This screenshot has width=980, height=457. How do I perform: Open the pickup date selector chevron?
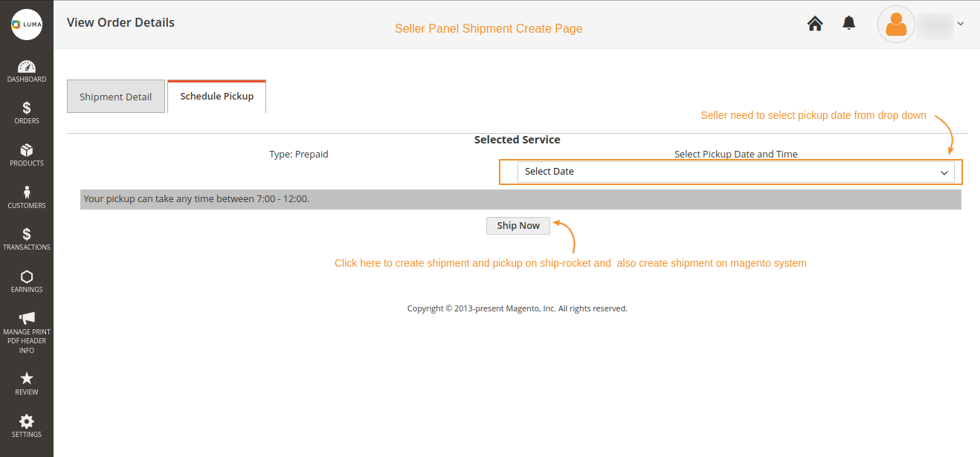point(944,172)
